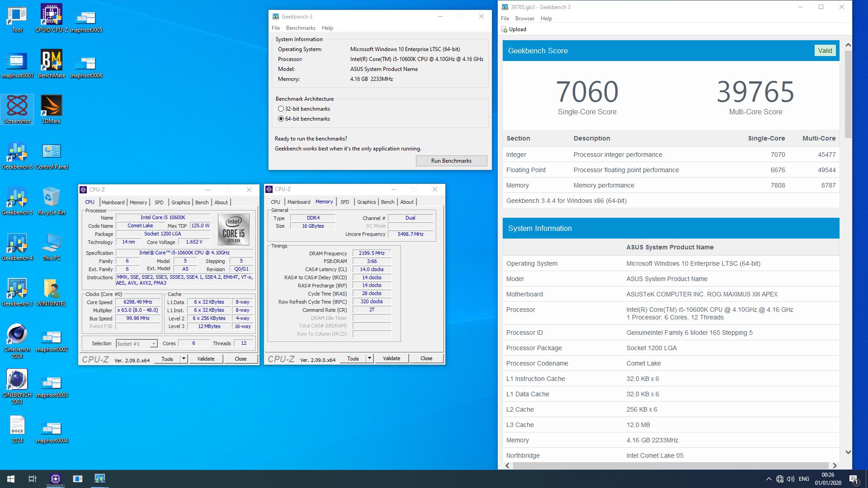
Task: Select snapshot0002 desktop file
Action: tap(52, 341)
